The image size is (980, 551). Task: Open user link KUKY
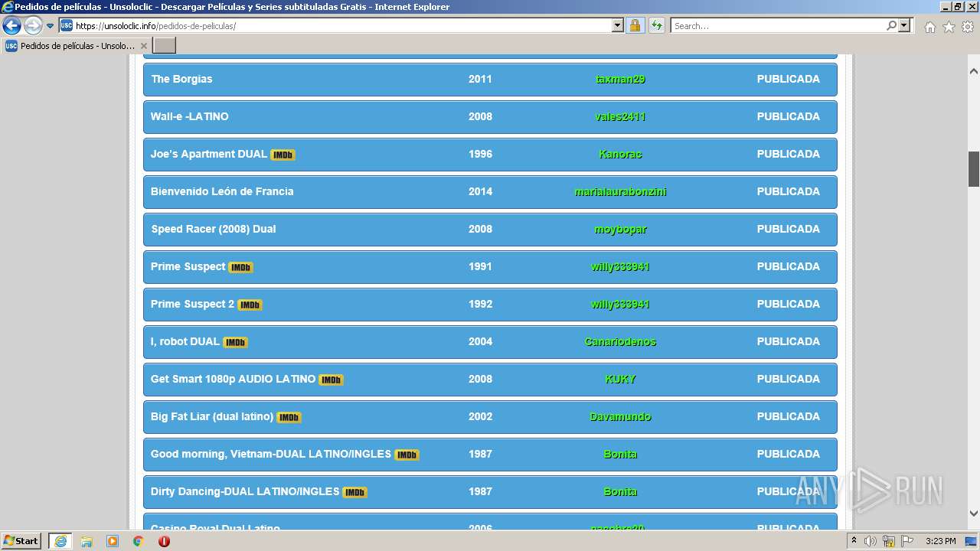click(620, 379)
